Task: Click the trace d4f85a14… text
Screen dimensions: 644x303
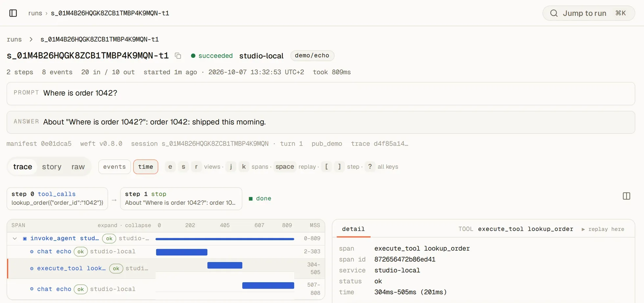Action: (379, 144)
